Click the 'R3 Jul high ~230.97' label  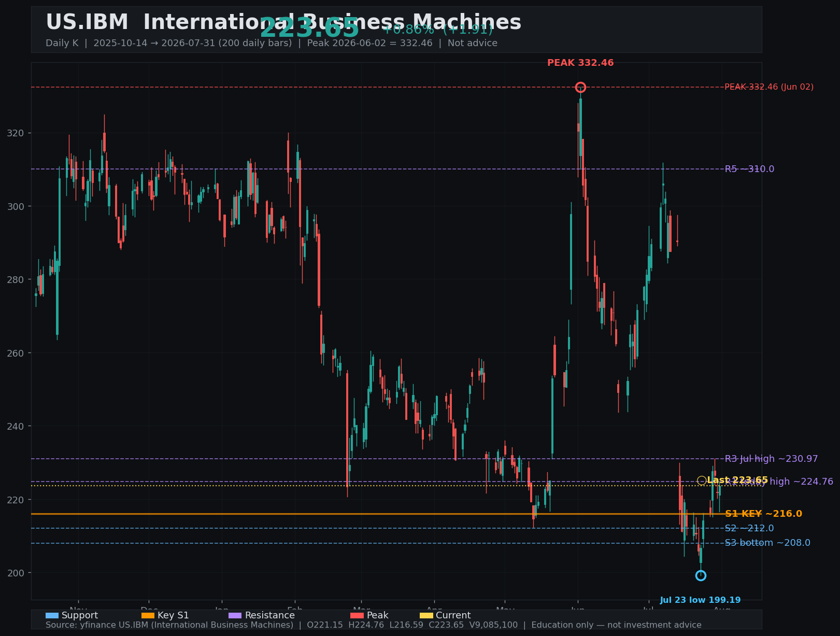click(x=771, y=459)
